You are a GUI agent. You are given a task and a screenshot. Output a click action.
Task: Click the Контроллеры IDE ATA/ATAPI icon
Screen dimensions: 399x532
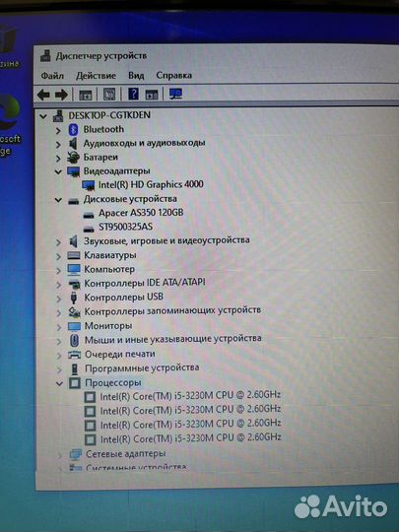point(74,284)
